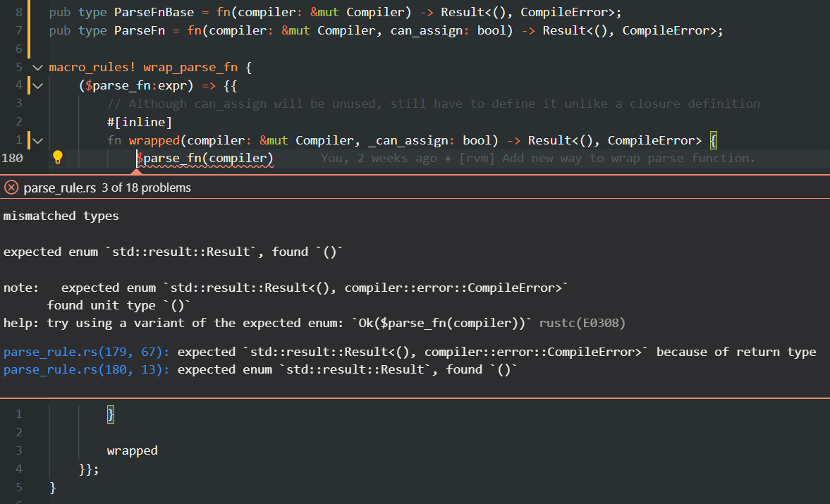This screenshot has width=830, height=504.
Task: Click the '3 of 18 problems' counter text
Action: (x=147, y=188)
